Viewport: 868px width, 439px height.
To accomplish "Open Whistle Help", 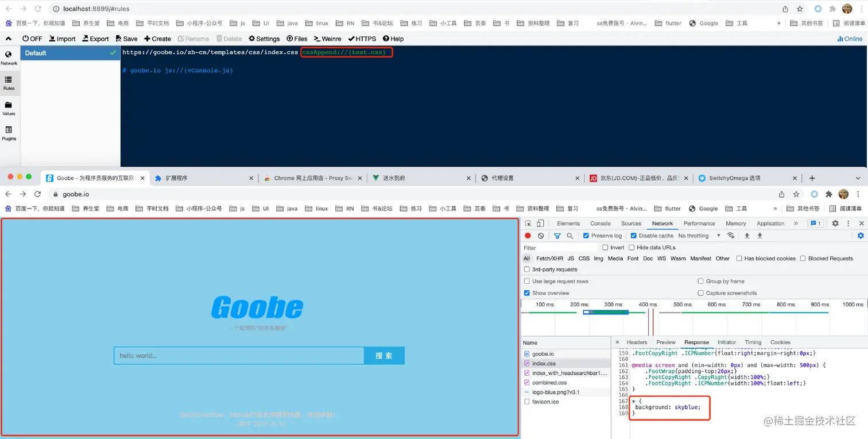I will click(393, 38).
